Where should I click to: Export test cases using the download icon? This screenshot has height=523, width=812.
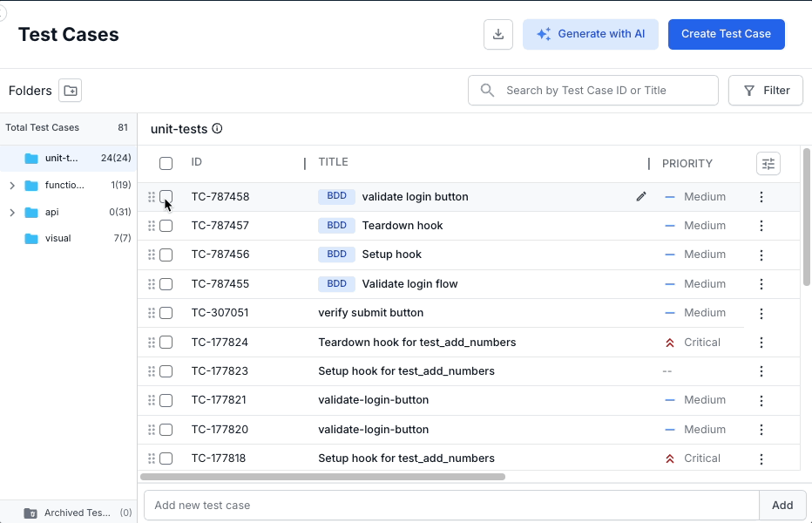498,34
